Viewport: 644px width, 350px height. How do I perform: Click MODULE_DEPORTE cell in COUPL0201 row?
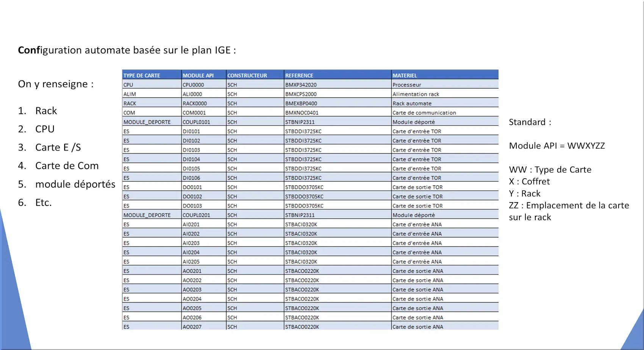click(x=152, y=215)
